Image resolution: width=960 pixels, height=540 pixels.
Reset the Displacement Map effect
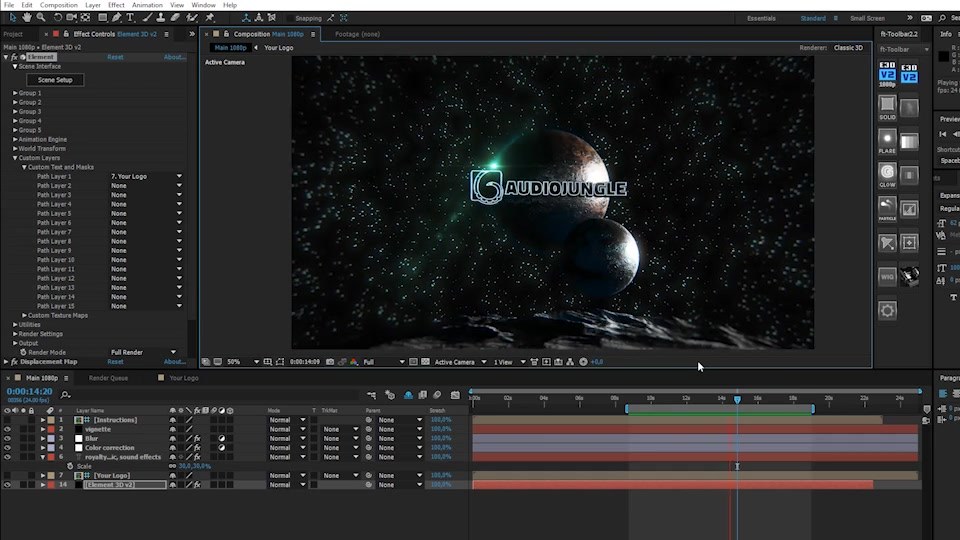pos(115,362)
